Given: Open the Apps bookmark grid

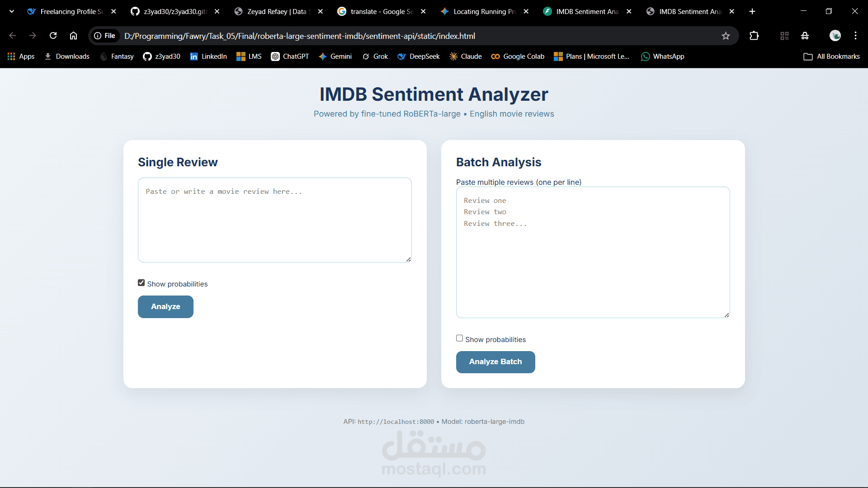Looking at the screenshot, I should click(21, 56).
